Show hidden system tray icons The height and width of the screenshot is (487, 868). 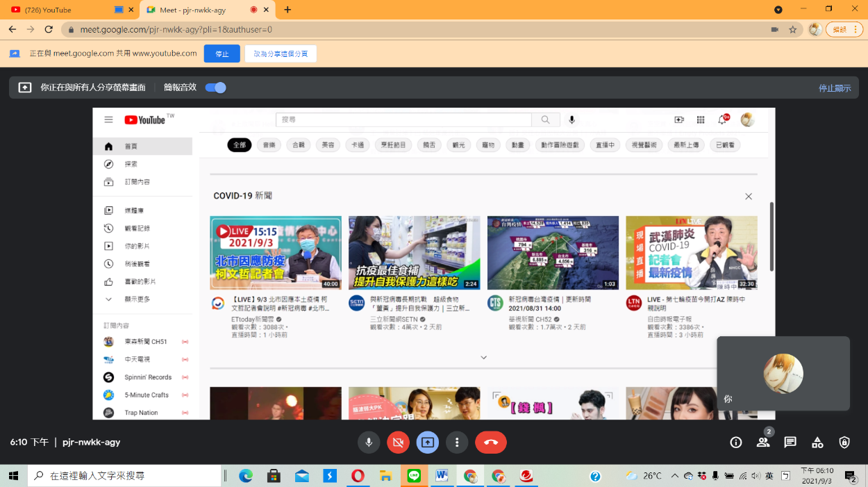point(674,476)
